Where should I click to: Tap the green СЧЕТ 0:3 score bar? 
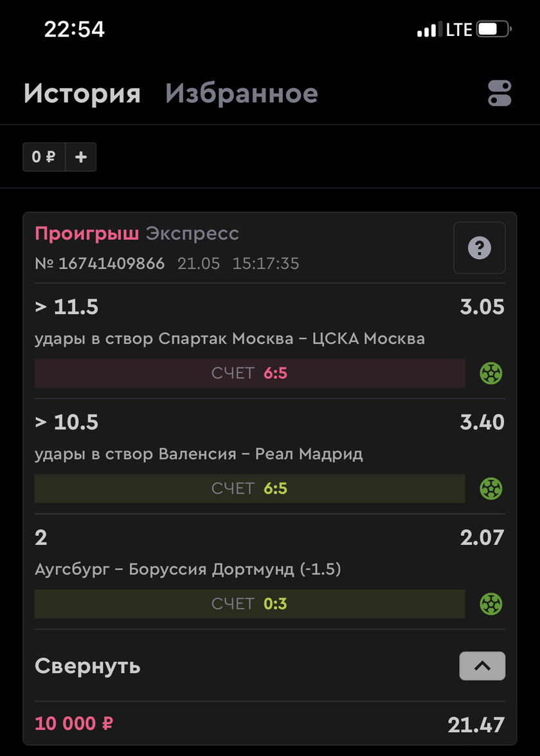click(249, 604)
